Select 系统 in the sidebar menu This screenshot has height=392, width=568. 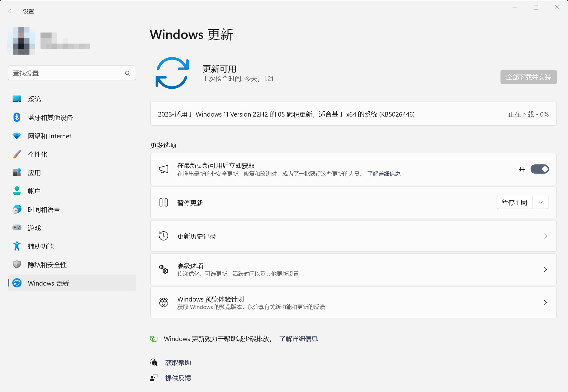[34, 99]
